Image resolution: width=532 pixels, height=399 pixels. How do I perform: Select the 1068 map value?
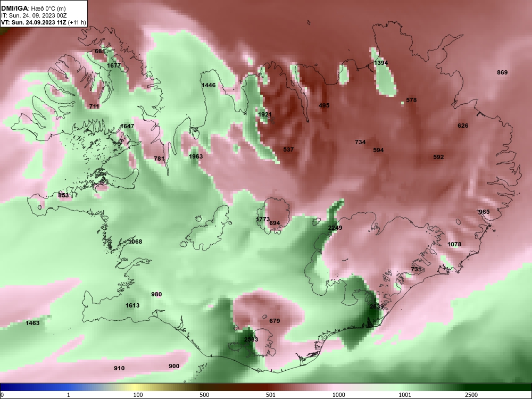(x=135, y=242)
